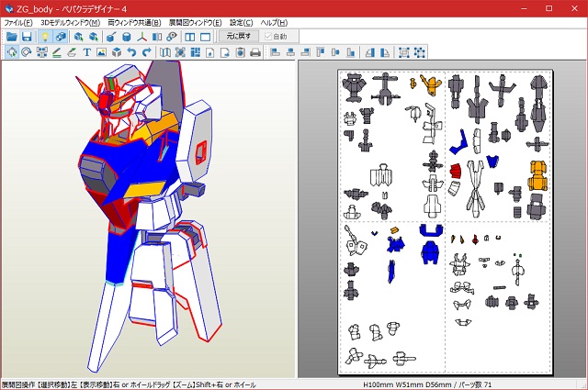588x390 pixels.
Task: Switch to the single-pane window layout
Action: pos(205,37)
